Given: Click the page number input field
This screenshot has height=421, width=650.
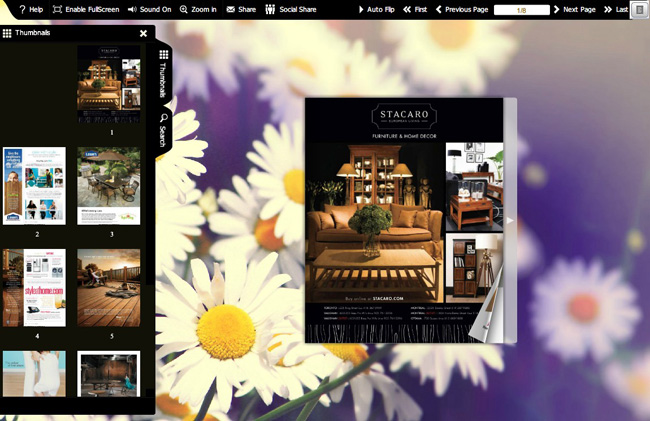Looking at the screenshot, I should tap(521, 10).
